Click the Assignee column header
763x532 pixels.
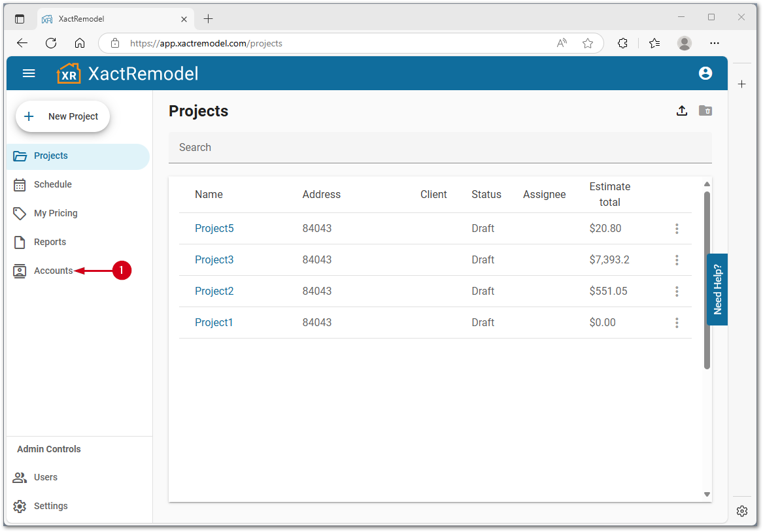coord(544,195)
